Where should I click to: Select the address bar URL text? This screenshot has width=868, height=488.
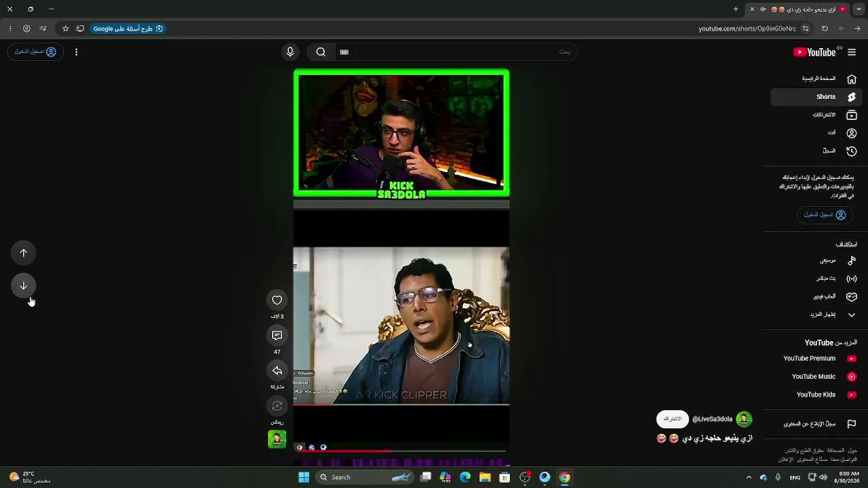point(747,28)
